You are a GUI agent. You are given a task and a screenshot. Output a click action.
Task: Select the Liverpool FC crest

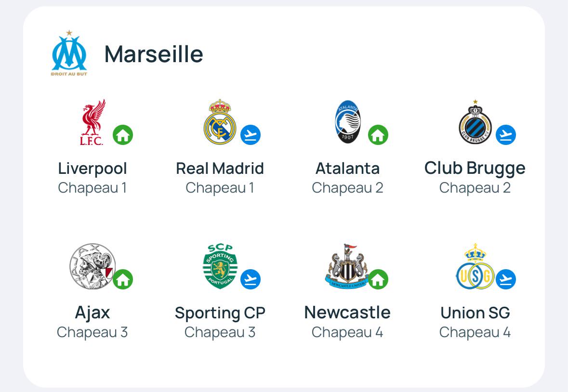(x=92, y=122)
